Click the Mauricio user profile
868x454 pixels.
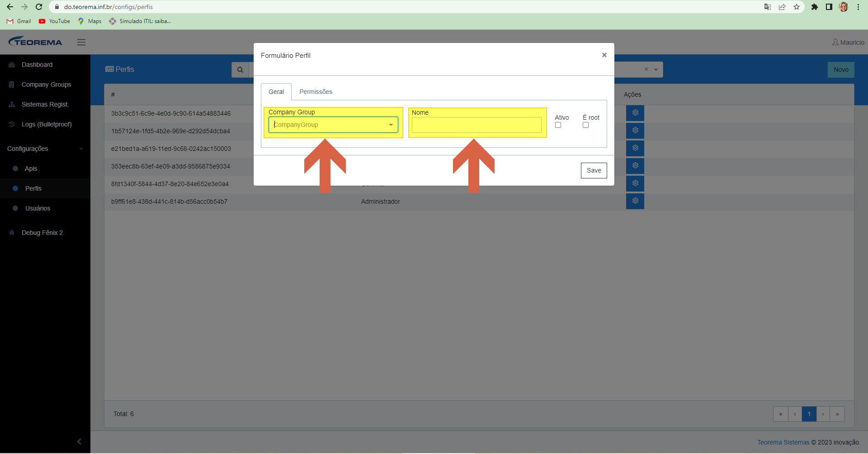(x=848, y=42)
